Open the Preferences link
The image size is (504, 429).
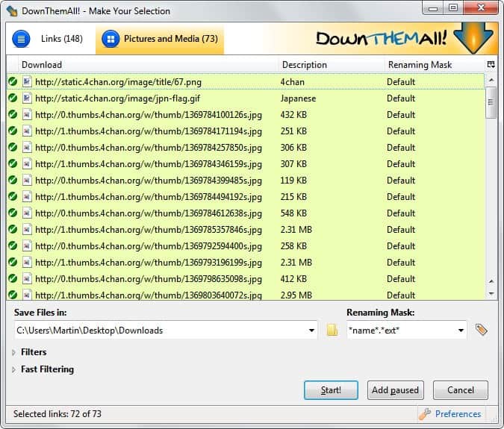coord(458,414)
